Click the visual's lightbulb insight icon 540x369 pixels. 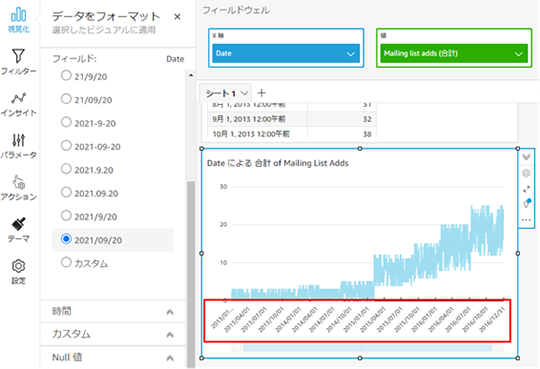(526, 203)
